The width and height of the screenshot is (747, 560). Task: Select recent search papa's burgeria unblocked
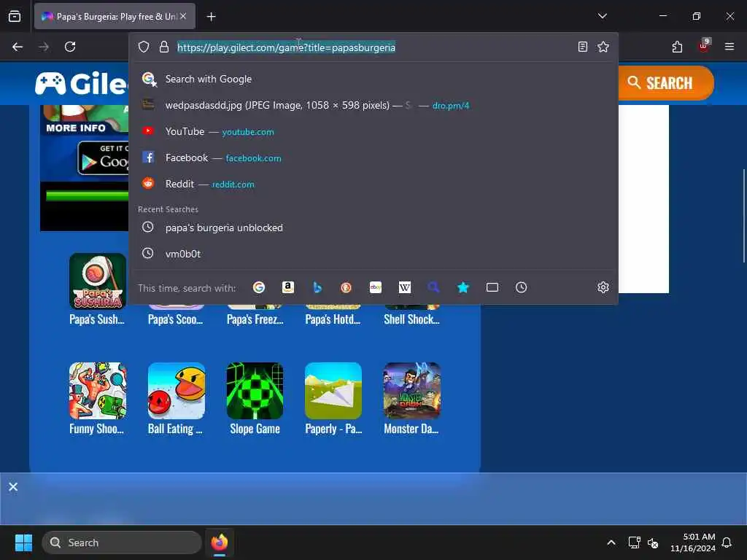click(x=373, y=227)
